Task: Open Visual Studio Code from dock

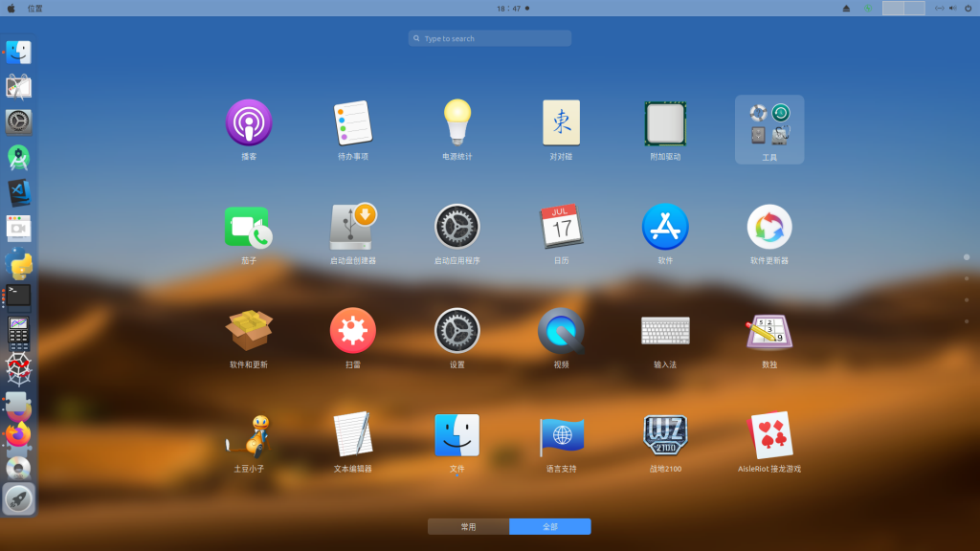Action: pyautogui.click(x=18, y=193)
